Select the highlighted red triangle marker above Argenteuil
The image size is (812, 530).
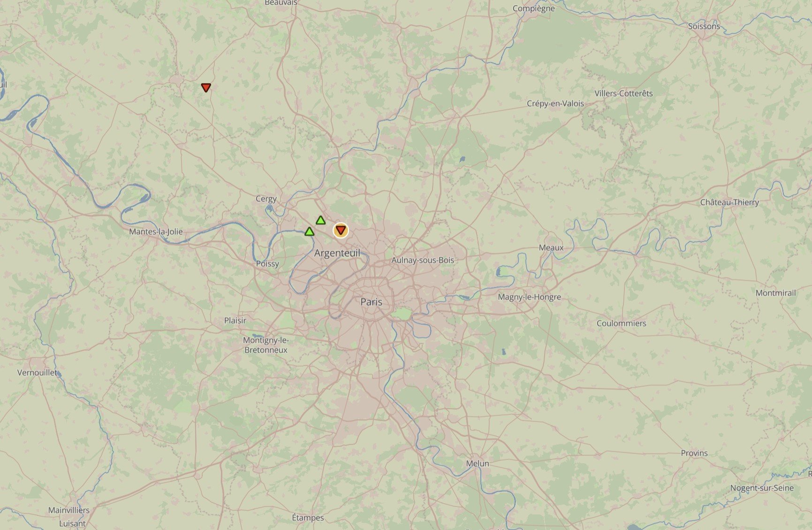point(341,230)
